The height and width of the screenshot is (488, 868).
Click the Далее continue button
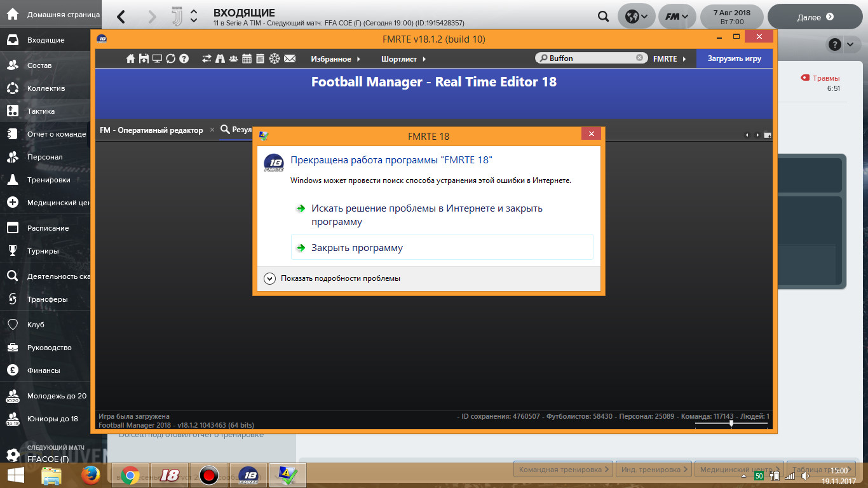(815, 17)
